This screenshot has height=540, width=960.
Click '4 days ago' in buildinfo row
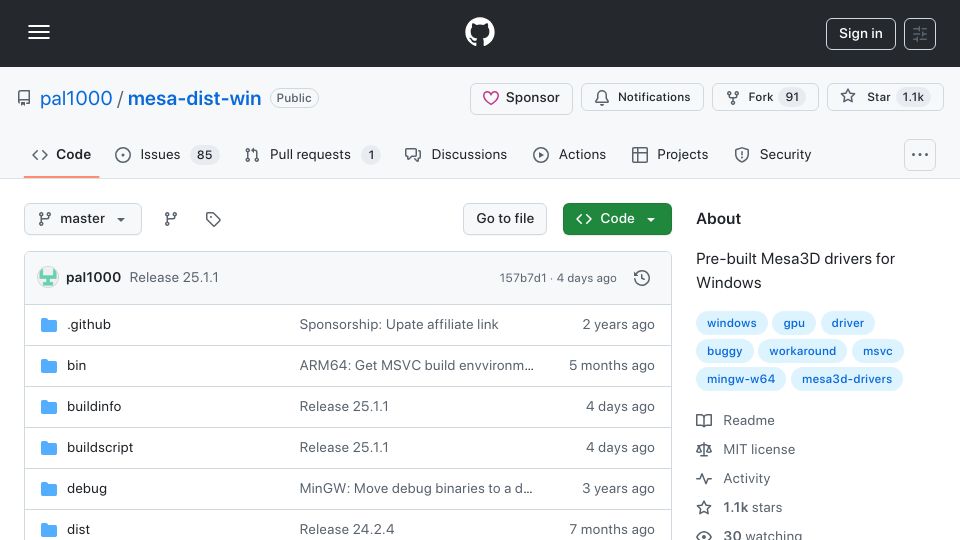pyautogui.click(x=620, y=407)
